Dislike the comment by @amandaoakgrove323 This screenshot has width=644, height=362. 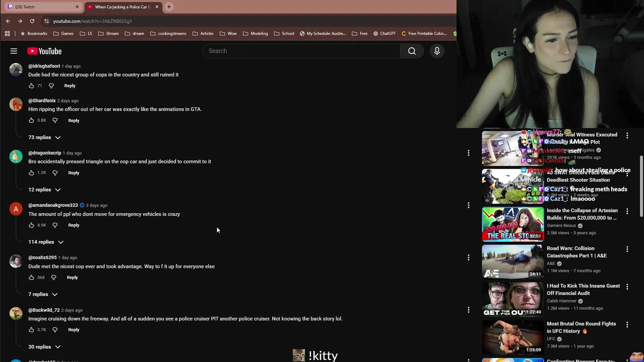point(55,225)
